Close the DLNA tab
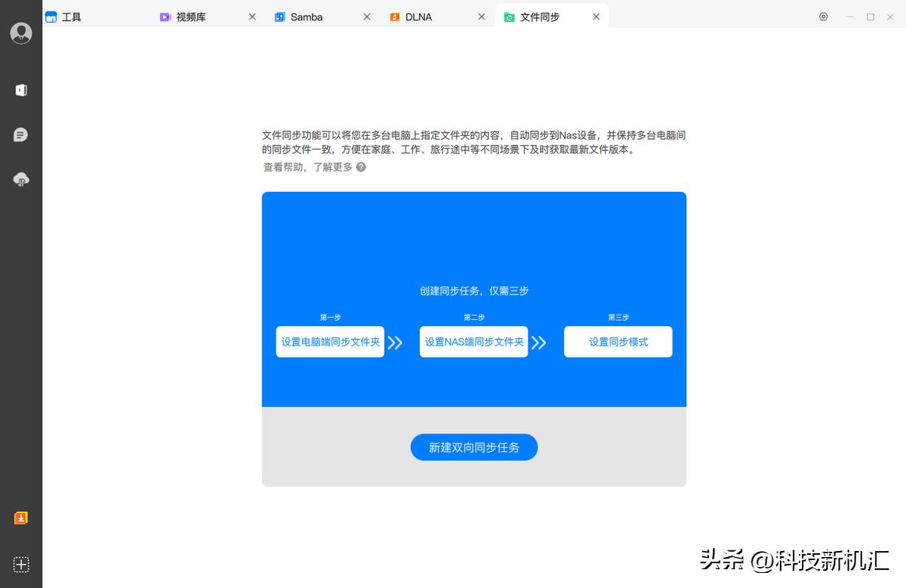906x588 pixels. [481, 16]
